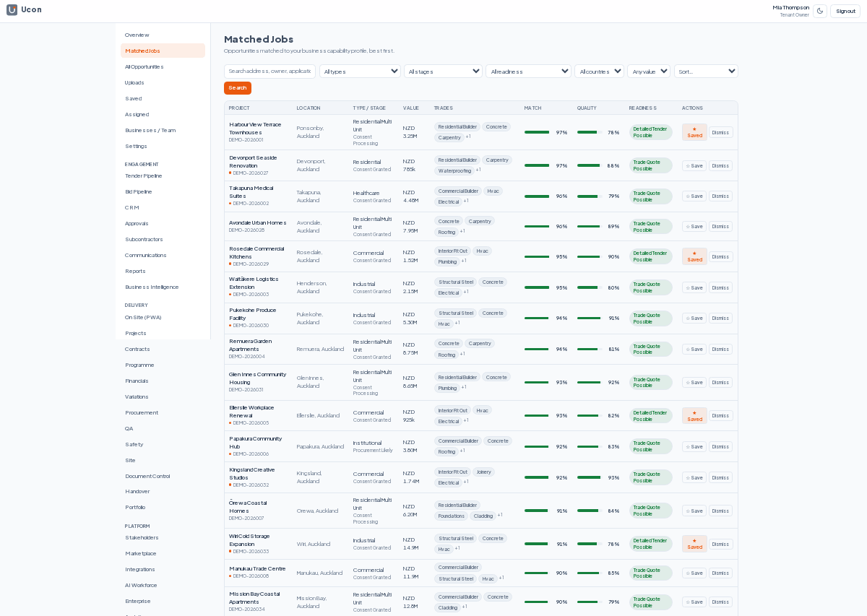Open the All types dropdown

[360, 71]
